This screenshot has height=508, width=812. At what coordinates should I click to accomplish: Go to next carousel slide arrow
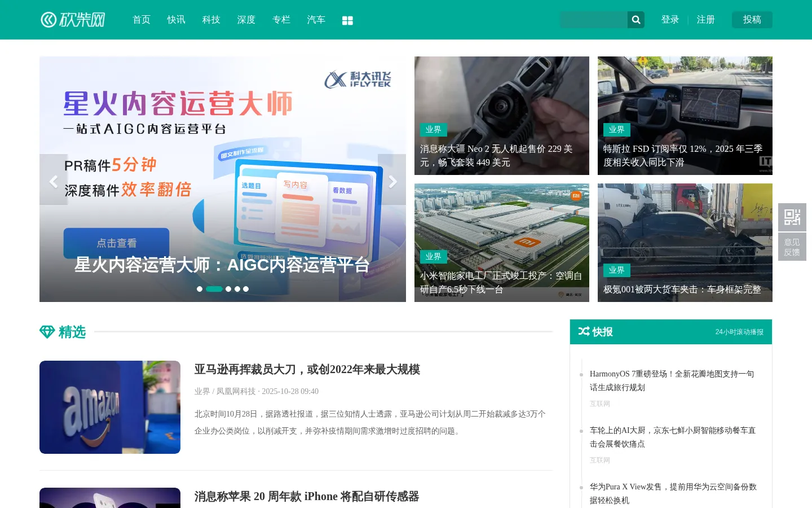[392, 179]
